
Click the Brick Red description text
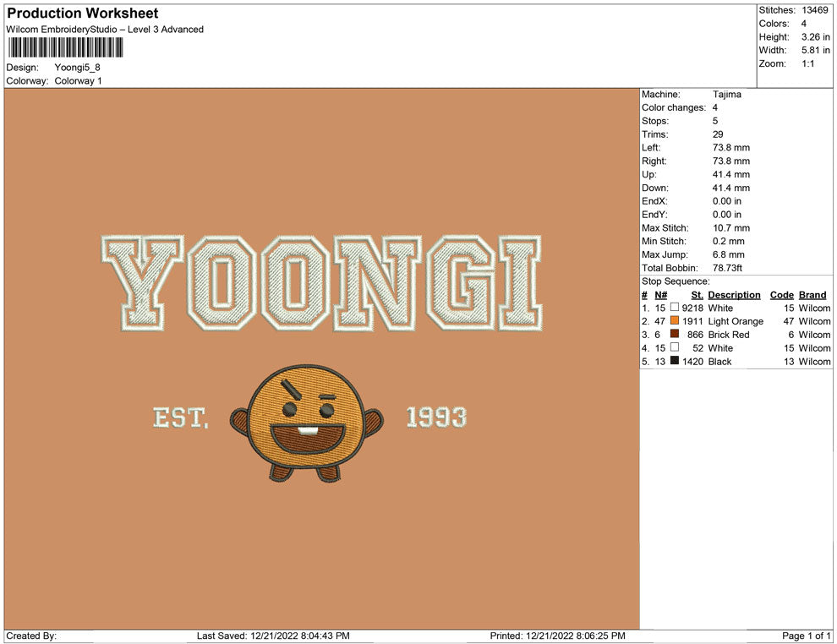(x=729, y=335)
